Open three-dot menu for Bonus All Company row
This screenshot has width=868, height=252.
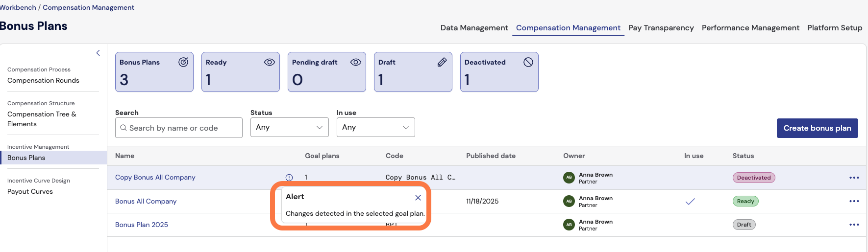tap(854, 201)
